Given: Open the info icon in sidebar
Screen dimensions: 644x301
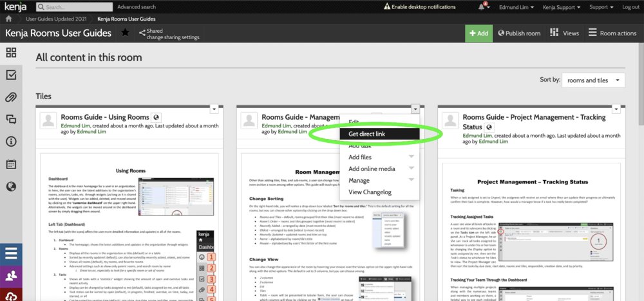Looking at the screenshot, I should (x=11, y=142).
